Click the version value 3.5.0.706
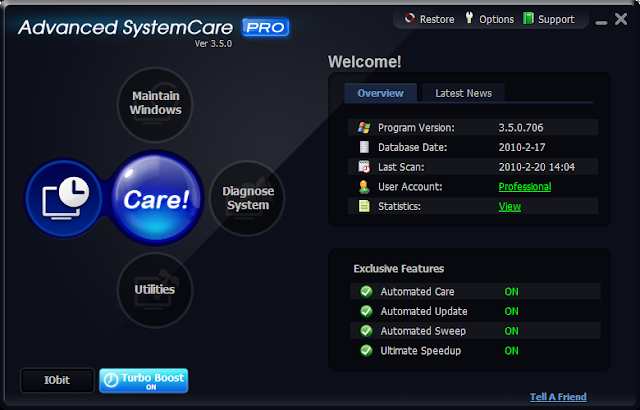This screenshot has height=410, width=640. [521, 128]
